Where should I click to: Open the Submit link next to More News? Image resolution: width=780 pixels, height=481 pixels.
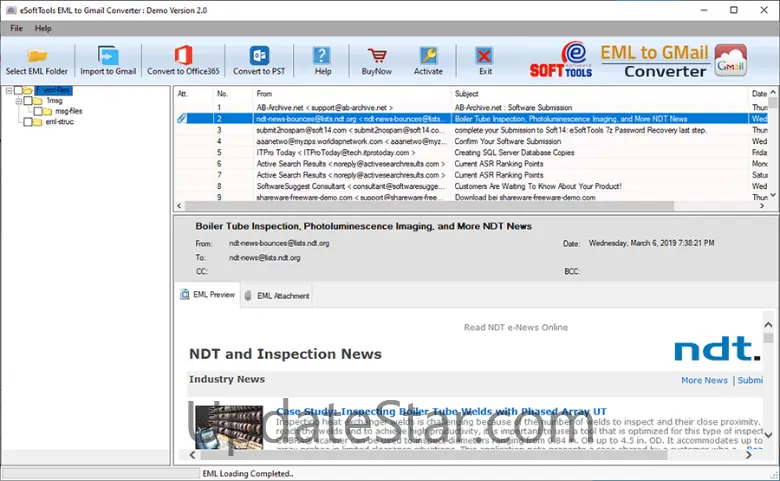[750, 380]
